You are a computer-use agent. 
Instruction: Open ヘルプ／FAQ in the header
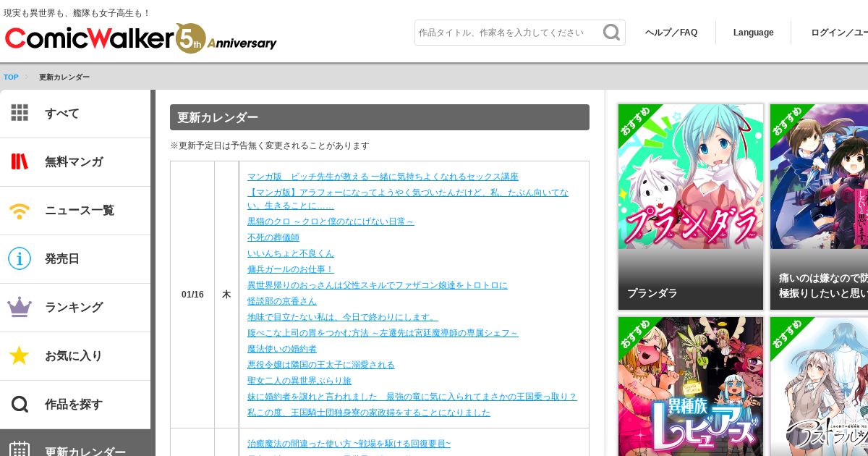coord(671,33)
